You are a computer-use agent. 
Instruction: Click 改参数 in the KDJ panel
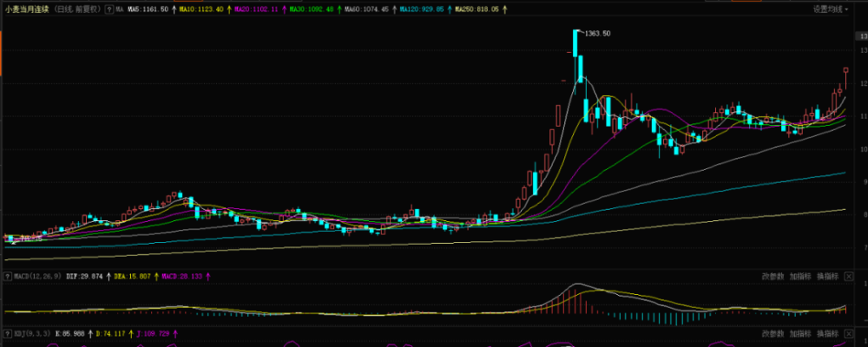(773, 334)
